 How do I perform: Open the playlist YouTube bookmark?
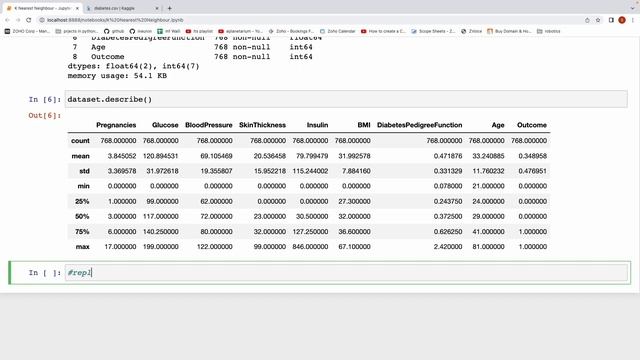(x=199, y=31)
